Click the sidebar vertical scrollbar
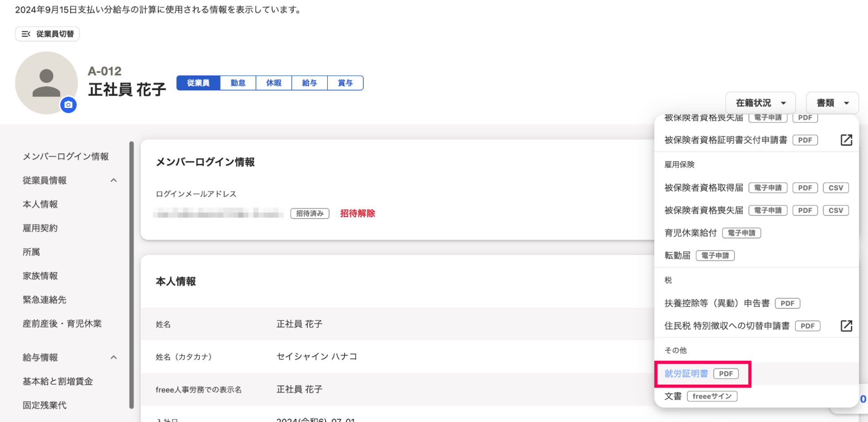The width and height of the screenshot is (868, 422). tap(131, 275)
